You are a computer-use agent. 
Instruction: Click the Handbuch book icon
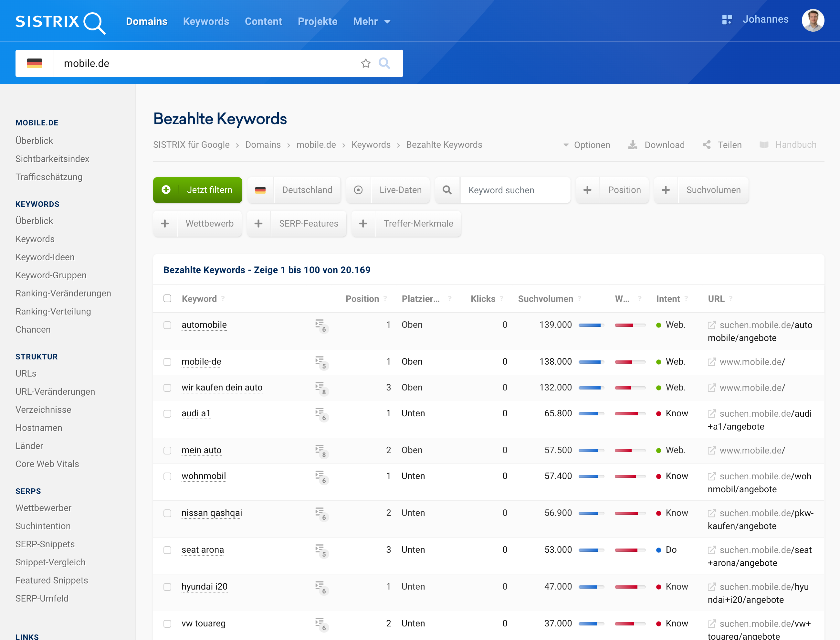pos(764,145)
